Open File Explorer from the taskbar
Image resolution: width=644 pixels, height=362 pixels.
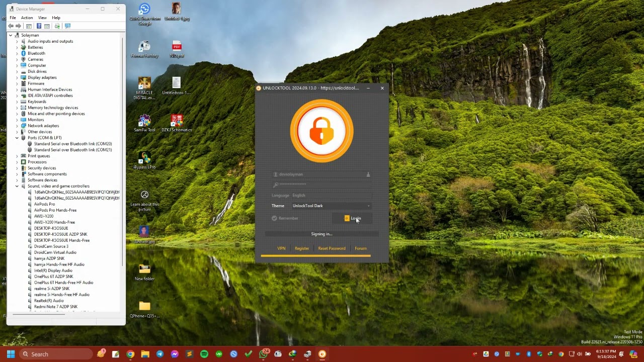coord(145,354)
